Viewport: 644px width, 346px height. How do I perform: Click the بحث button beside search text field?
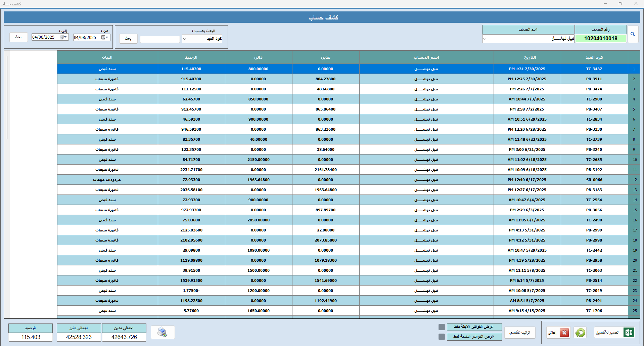pos(128,39)
